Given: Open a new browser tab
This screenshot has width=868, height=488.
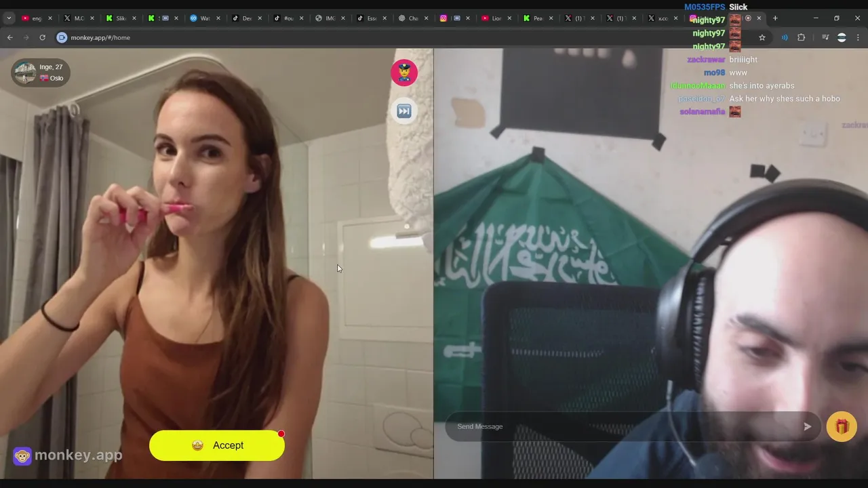Looking at the screenshot, I should click(x=775, y=18).
